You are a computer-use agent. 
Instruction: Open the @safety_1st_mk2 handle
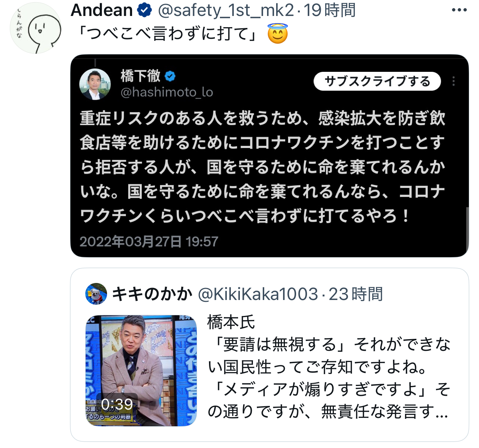tap(226, 11)
